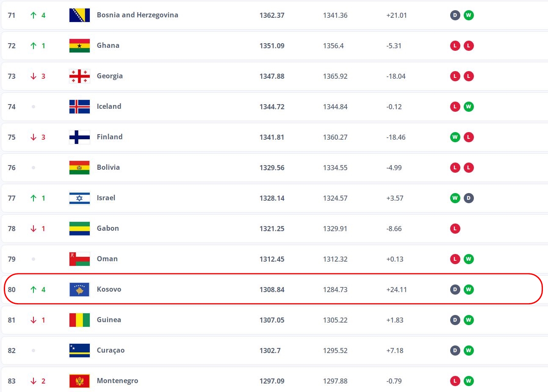Open the Bolivia team link
Viewport: 548px width, 392px height.
pos(108,167)
